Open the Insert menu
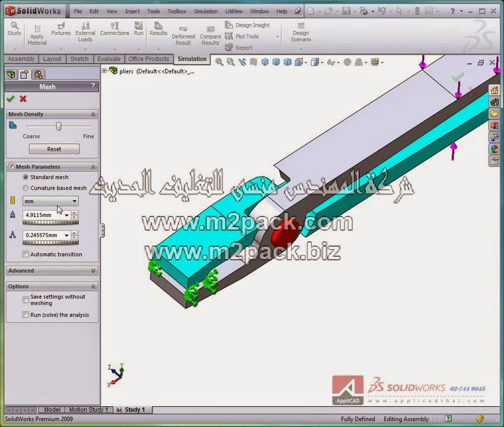Viewport: 504px width, 427px height. 132,11
